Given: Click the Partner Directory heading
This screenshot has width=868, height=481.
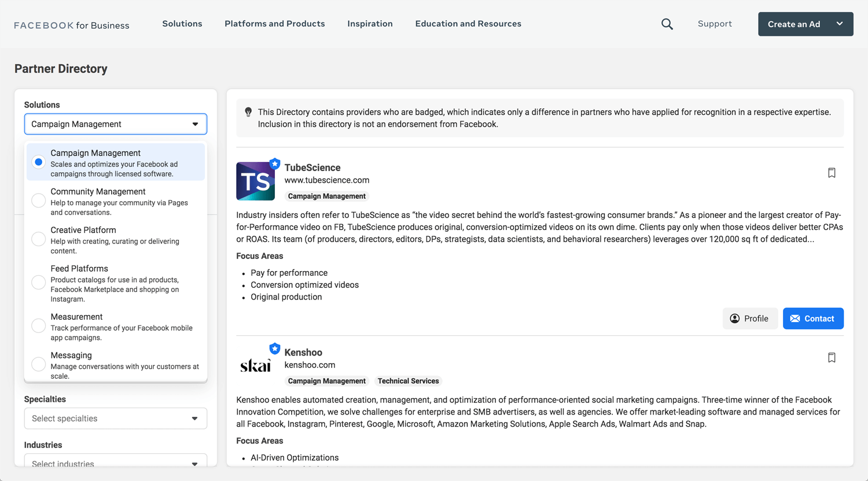Looking at the screenshot, I should click(x=61, y=69).
